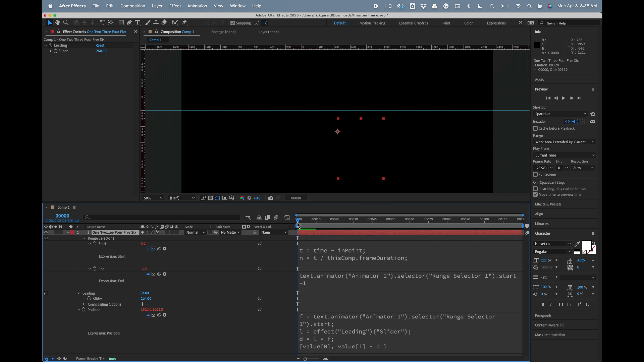Click the white fill color swatch
The image size is (644, 362).
[586, 245]
